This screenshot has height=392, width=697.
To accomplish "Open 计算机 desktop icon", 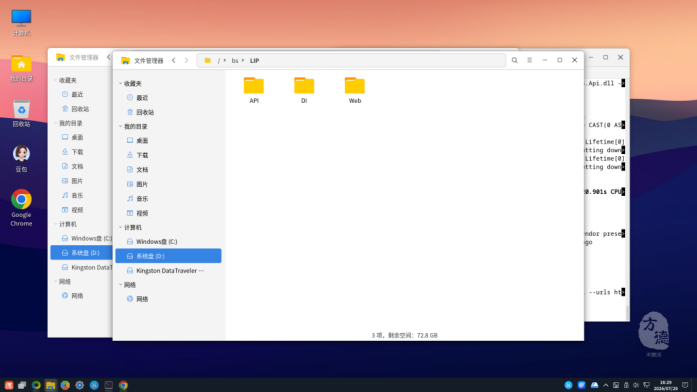I will 21,23.
